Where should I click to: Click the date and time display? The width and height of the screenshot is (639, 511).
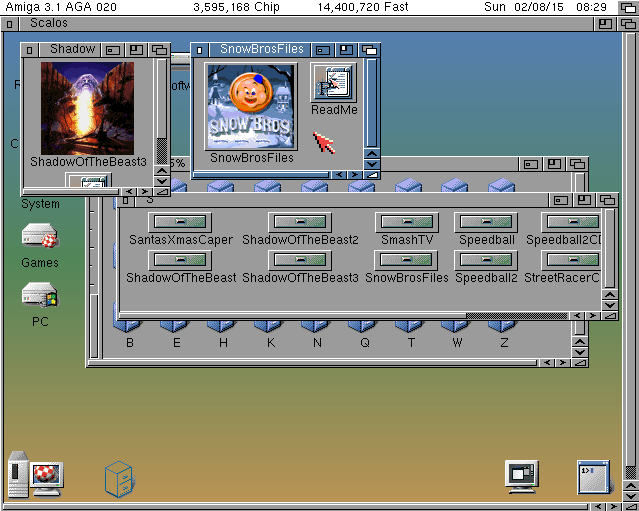coord(545,7)
